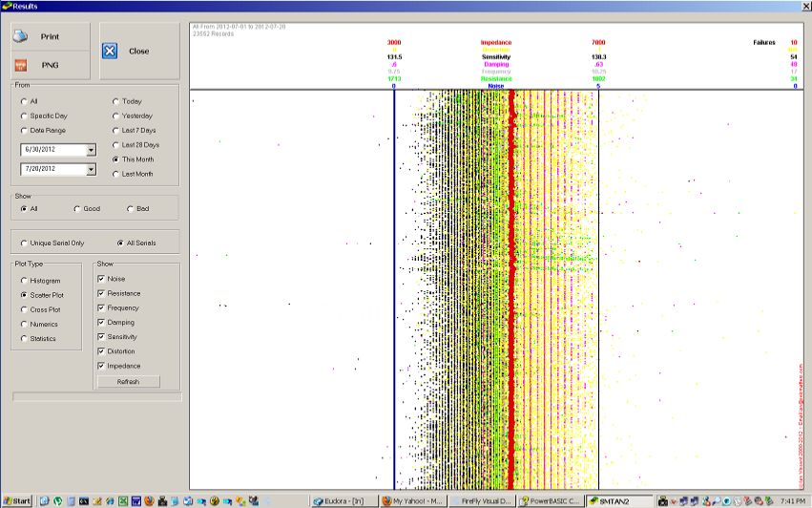Choose the Last 7 Days option

(x=115, y=131)
